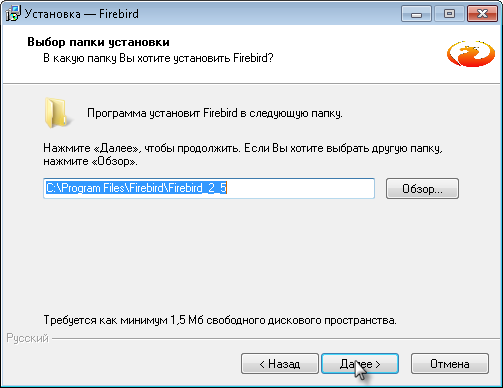503x388 pixels.
Task: Click the title bar text Установка — Firebird
Action: pyautogui.click(x=82, y=14)
